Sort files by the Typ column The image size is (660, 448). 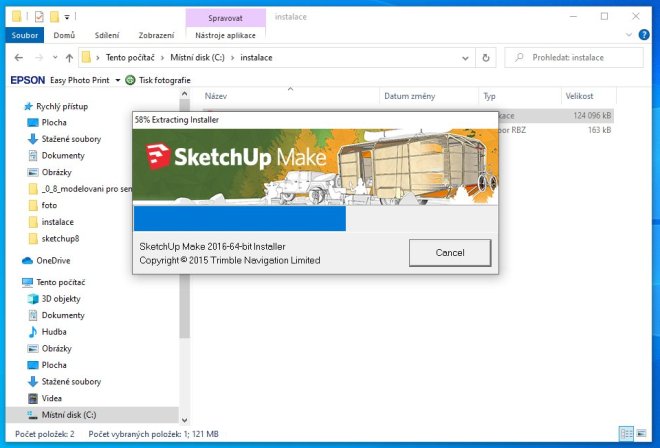pyautogui.click(x=489, y=96)
